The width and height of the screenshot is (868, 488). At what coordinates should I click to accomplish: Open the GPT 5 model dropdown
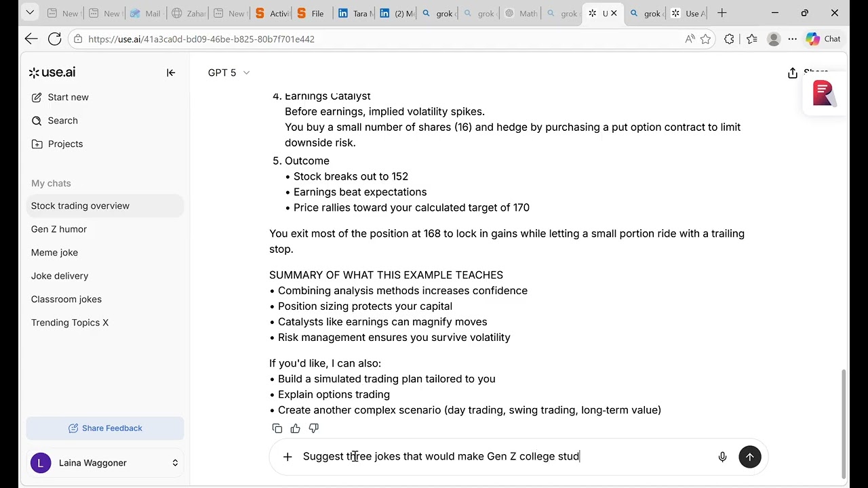(x=229, y=73)
